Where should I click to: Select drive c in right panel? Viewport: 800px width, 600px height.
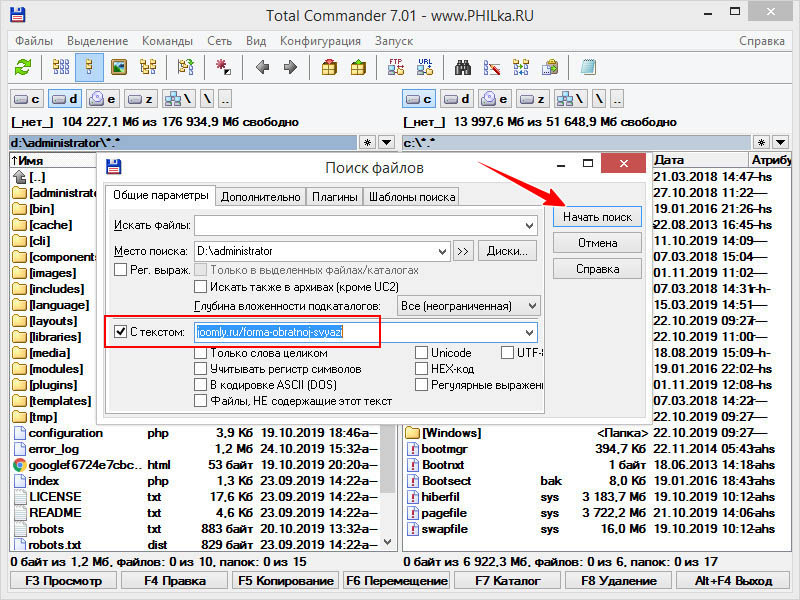click(x=419, y=99)
